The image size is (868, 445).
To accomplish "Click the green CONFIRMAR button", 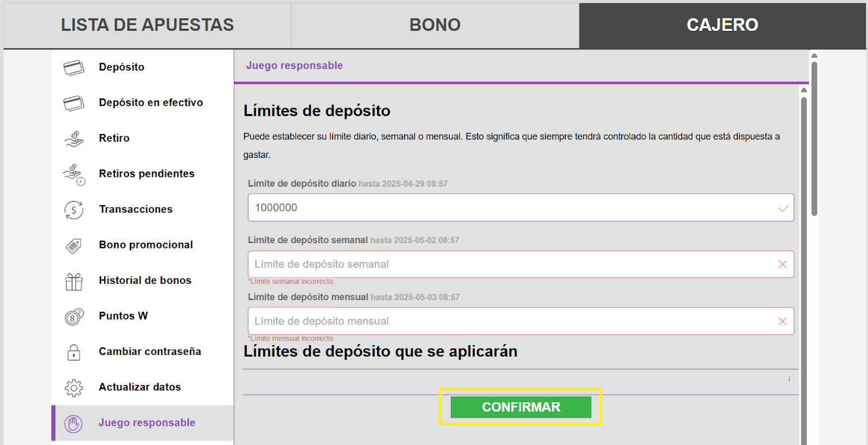I will click(521, 407).
